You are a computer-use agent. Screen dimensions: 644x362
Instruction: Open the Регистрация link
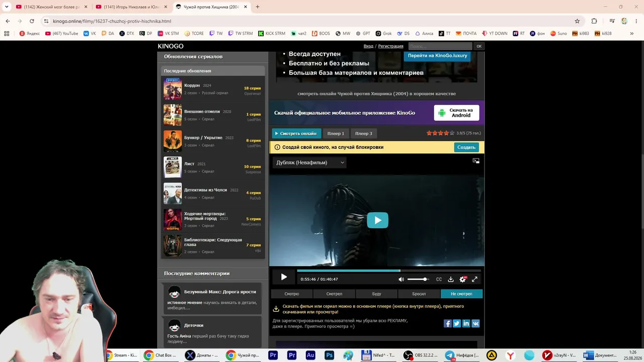pyautogui.click(x=391, y=46)
